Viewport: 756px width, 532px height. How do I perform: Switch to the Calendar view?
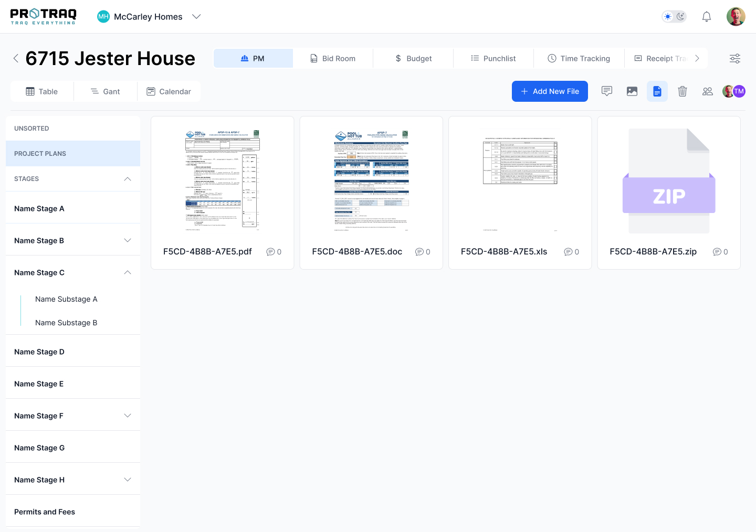(x=169, y=91)
